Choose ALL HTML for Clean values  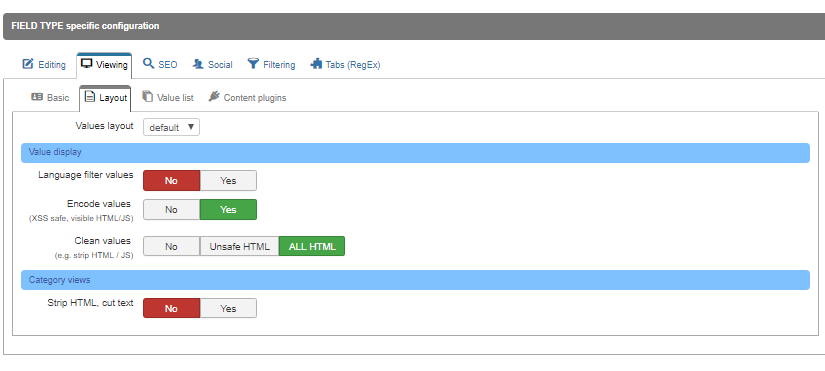pyautogui.click(x=312, y=246)
